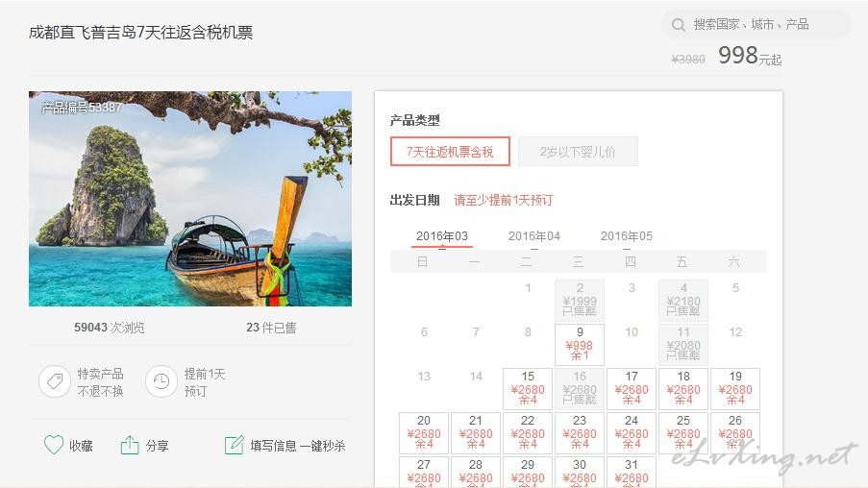
Task: Click the search magnifier icon
Action: 678,25
